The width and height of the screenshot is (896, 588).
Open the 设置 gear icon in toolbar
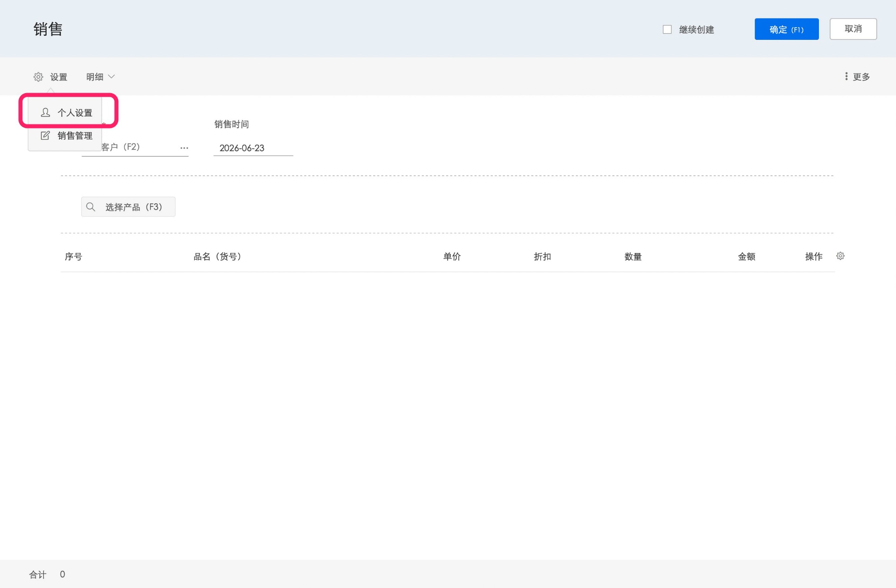[39, 77]
